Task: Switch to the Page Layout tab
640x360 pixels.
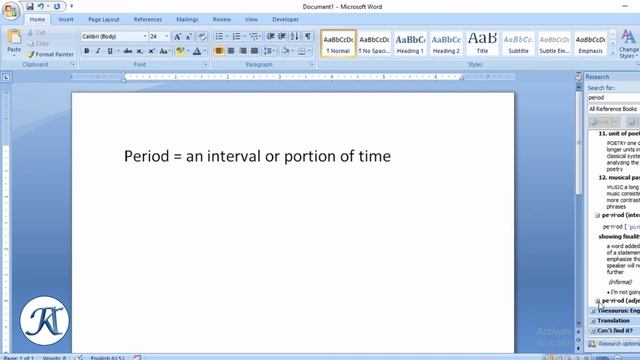Action: coord(104,19)
